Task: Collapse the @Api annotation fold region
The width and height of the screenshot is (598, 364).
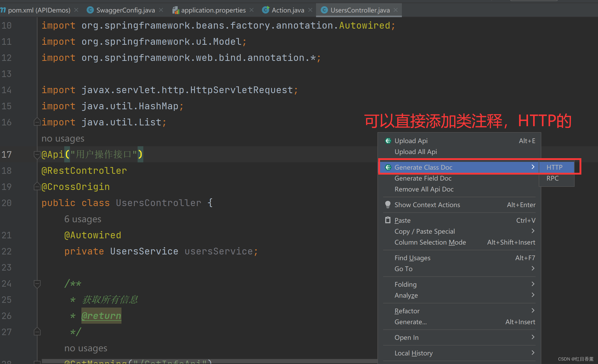Action: pyautogui.click(x=37, y=155)
